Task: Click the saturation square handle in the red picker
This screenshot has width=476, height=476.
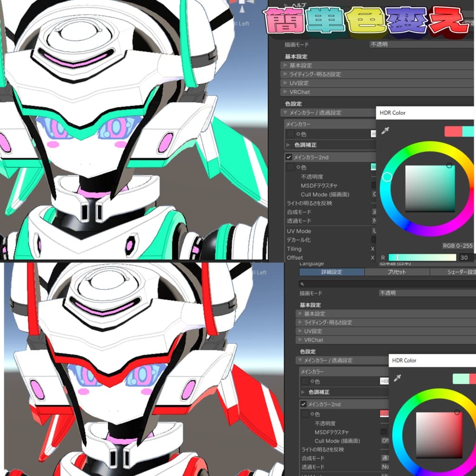Action: pyautogui.click(x=457, y=412)
